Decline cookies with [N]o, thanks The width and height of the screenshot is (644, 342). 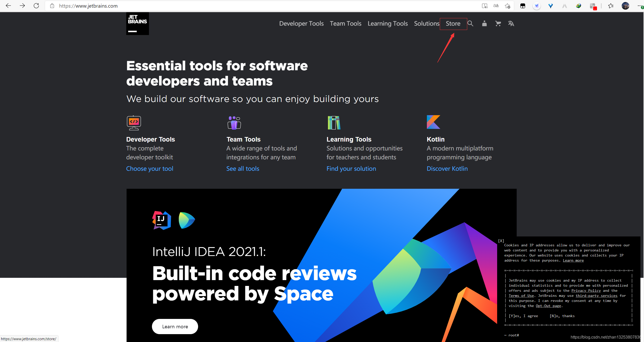[x=562, y=316]
